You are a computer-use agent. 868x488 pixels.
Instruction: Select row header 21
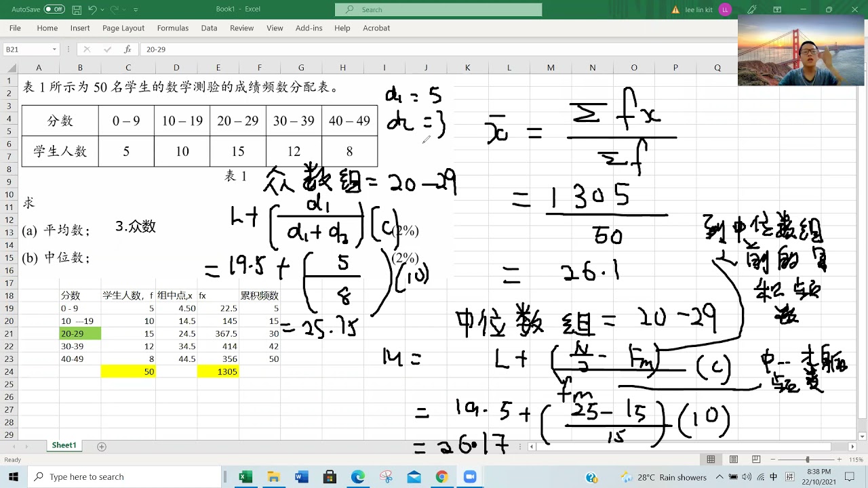pyautogui.click(x=9, y=333)
